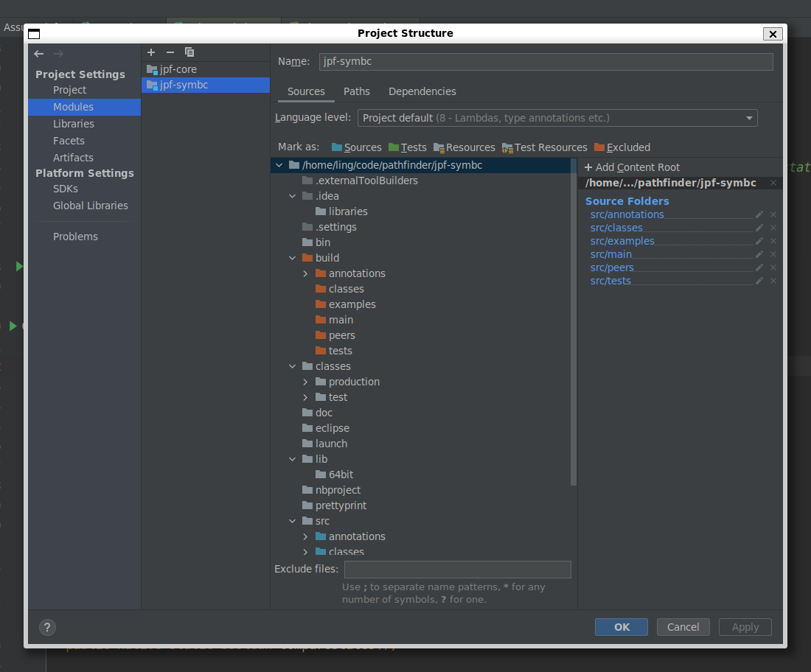
Task: Click the remove module minus icon
Action: [x=170, y=52]
